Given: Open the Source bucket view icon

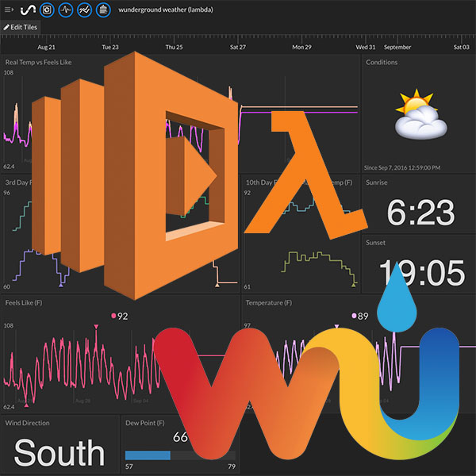Looking at the screenshot, I should (x=103, y=10).
